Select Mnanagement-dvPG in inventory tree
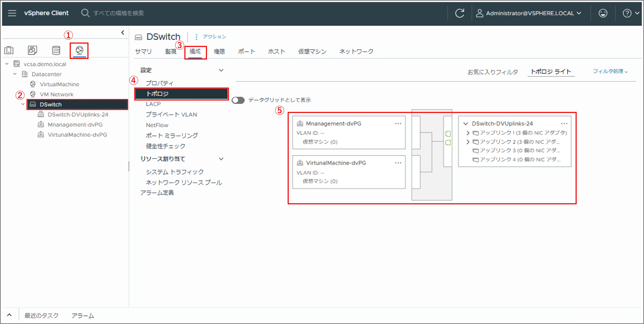Screen dimensions: 644x324 (75, 124)
